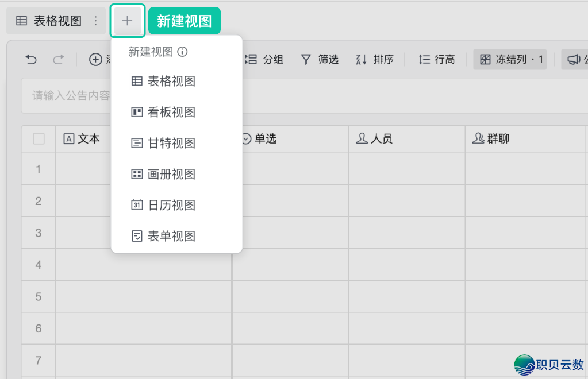Viewport: 588px width, 379px height.
Task: Choose 表格视图 in the new view menu
Action: pos(176,82)
